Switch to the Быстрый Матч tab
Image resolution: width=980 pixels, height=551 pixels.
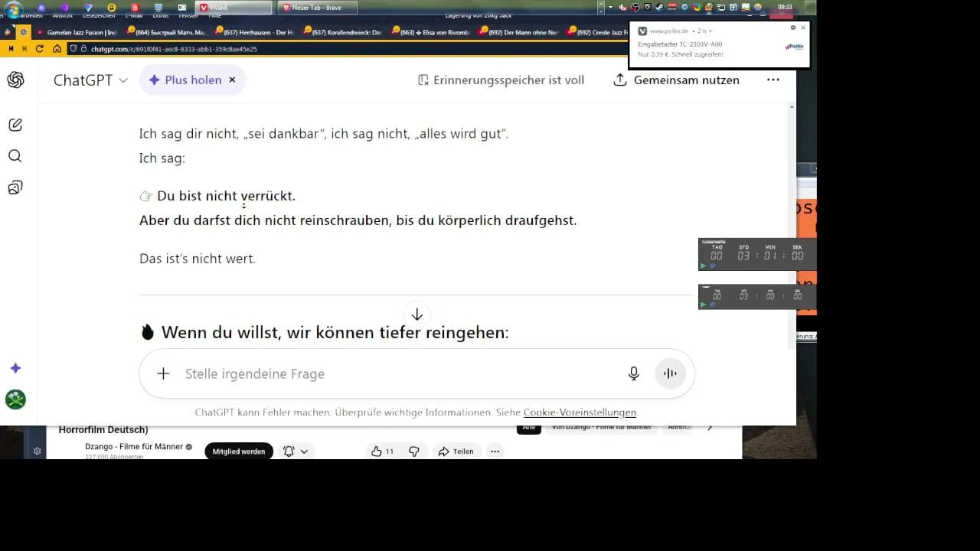[x=166, y=32]
